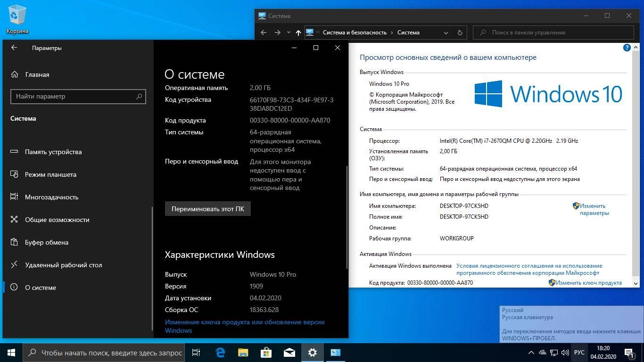This screenshot has width=644, height=362.
Task: Click the scroll-down arrow in Система window
Action: point(636,283)
